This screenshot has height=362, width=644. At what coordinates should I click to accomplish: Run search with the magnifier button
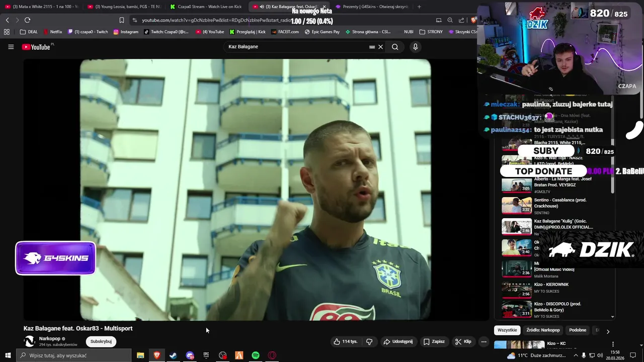(395, 47)
